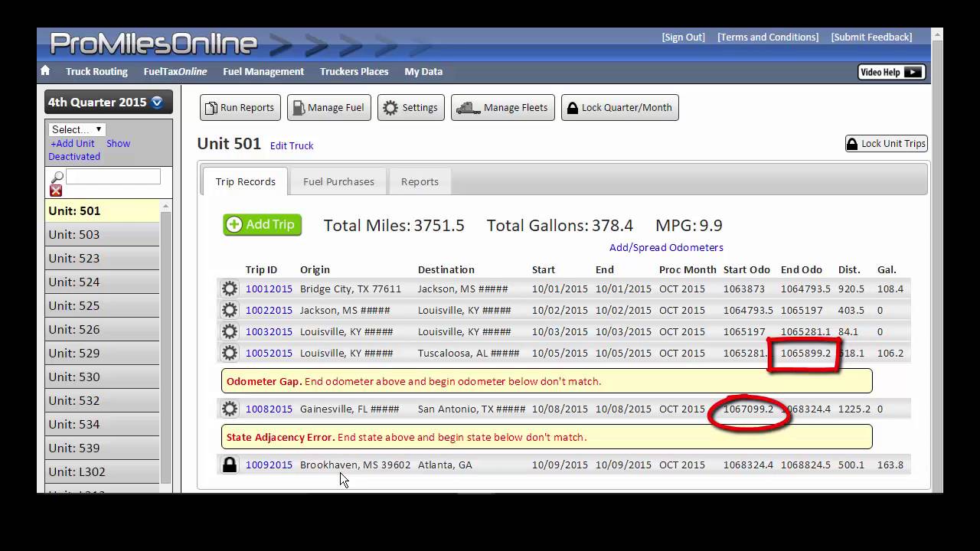Open the Truckers Places menu
Screen dimensions: 980x551
pos(354,71)
